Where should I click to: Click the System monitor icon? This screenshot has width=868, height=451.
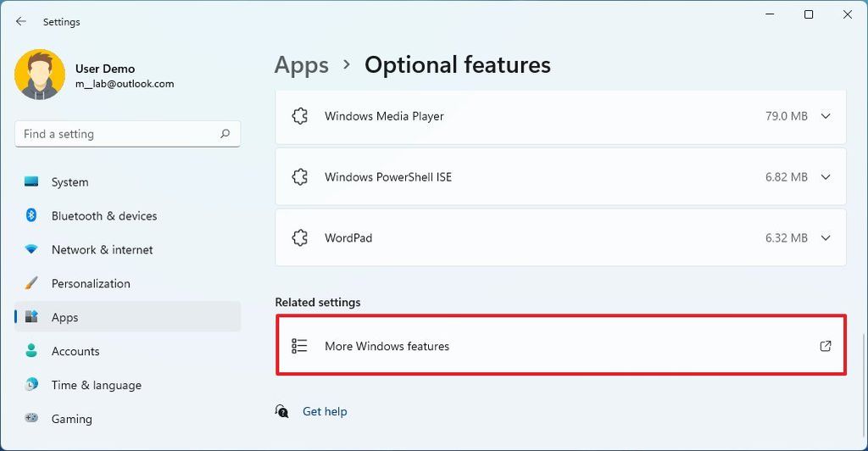31,181
